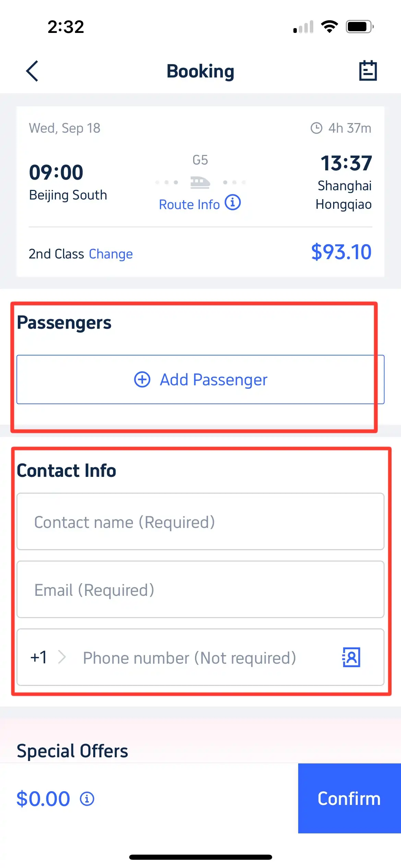Tap the $93.10 ticket price
Image resolution: width=401 pixels, height=868 pixels.
(341, 252)
